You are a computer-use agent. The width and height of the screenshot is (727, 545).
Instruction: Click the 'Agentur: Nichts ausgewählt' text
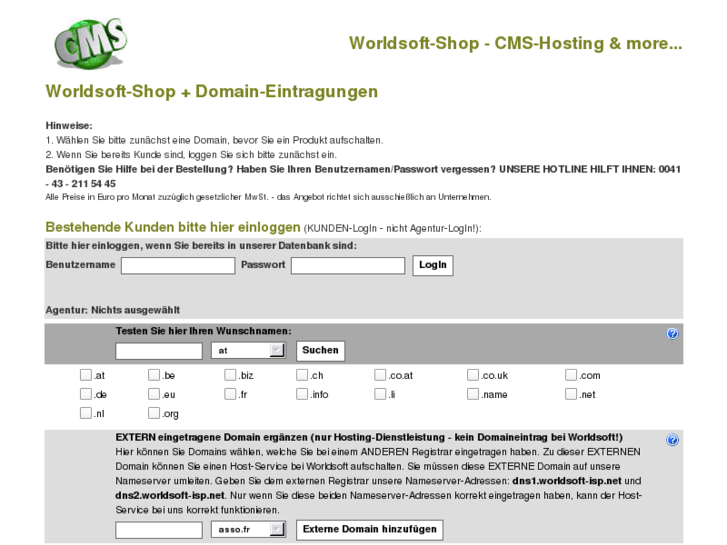tap(113, 310)
